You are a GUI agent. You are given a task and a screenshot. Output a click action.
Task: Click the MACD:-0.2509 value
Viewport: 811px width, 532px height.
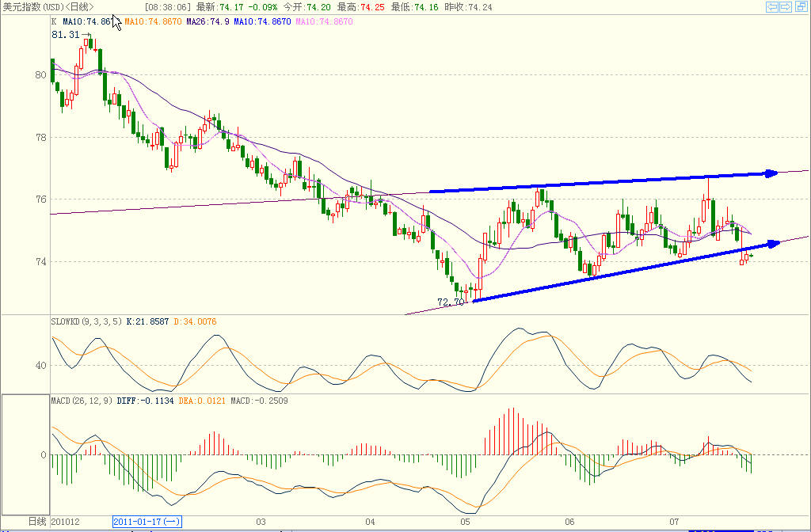tap(259, 401)
